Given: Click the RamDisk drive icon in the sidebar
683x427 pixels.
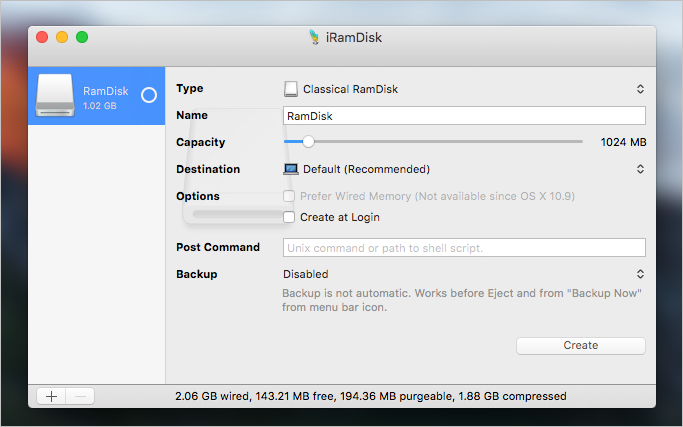Looking at the screenshot, I should pos(55,95).
